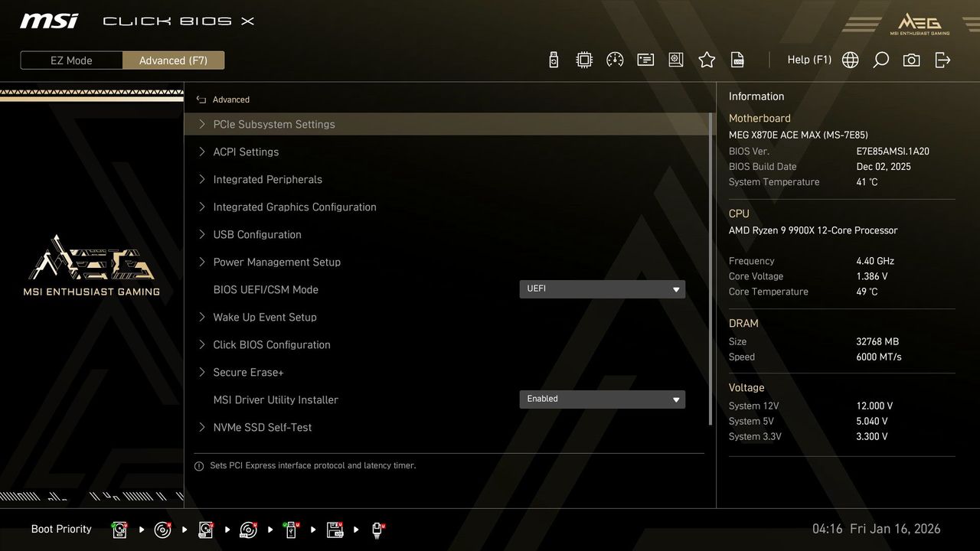Viewport: 980px width, 551px height.
Task: Click the MEG emblem in the header
Action: (x=919, y=23)
